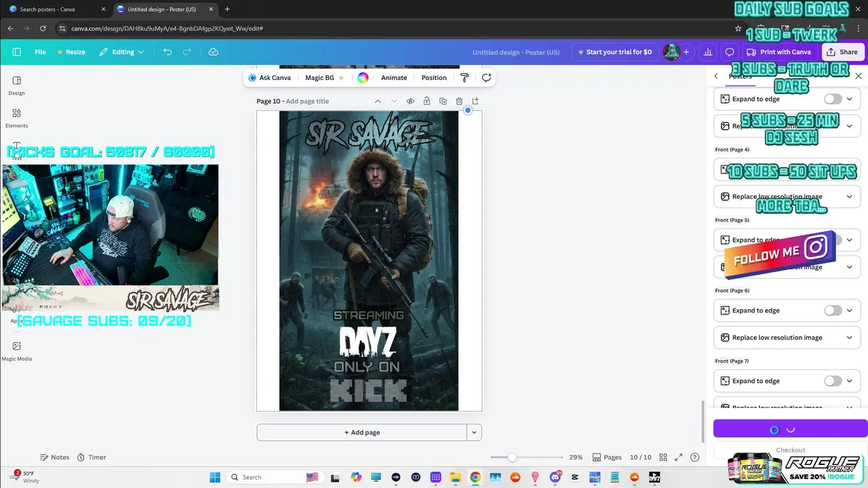This screenshot has width=868, height=488.
Task: Open the Canva main menu hamburger icon
Action: (17, 52)
